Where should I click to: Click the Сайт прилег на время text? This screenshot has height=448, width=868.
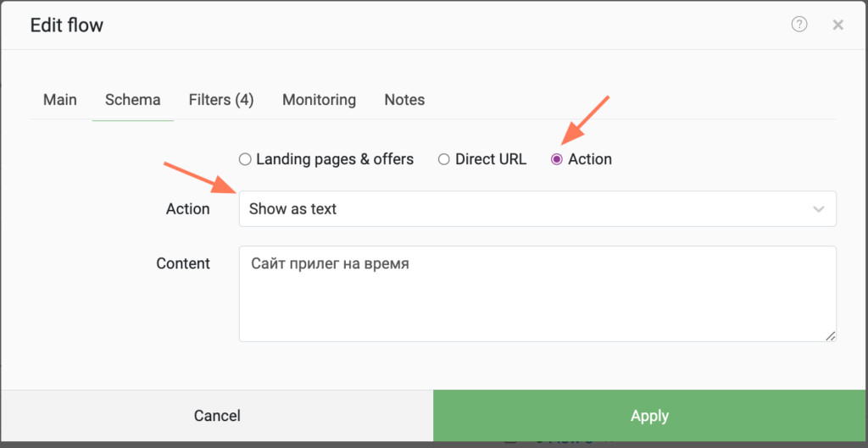pyautogui.click(x=330, y=264)
